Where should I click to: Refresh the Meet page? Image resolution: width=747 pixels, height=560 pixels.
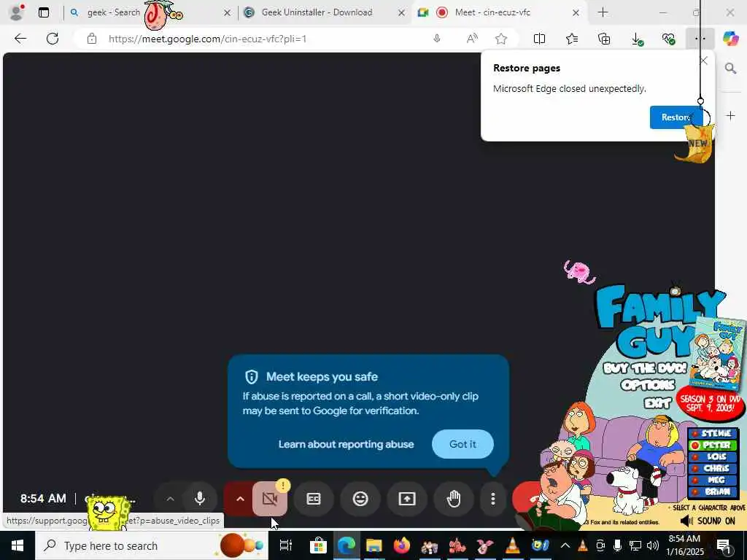(x=53, y=39)
